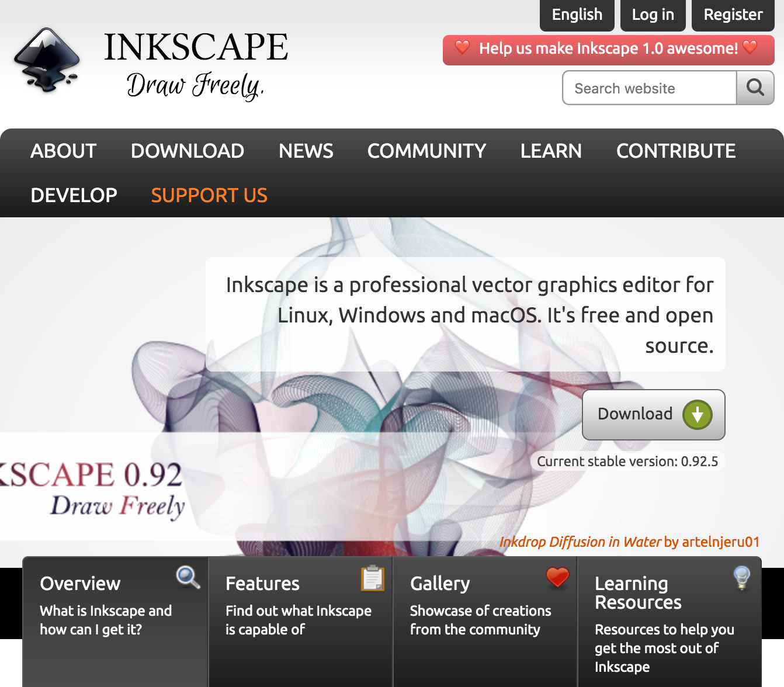
Task: Select the DEVELOP menu item
Action: tap(74, 195)
